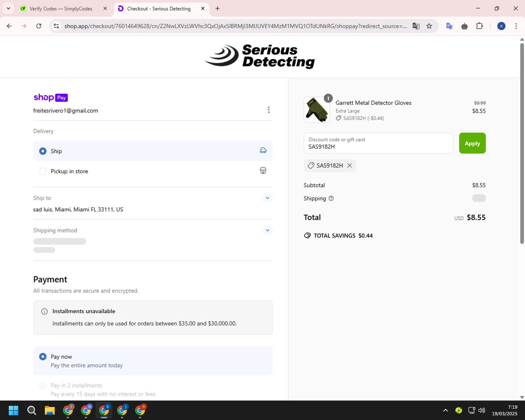Image resolution: width=525 pixels, height=420 pixels.
Task: Click the Serious Detecting logo
Action: point(260,56)
